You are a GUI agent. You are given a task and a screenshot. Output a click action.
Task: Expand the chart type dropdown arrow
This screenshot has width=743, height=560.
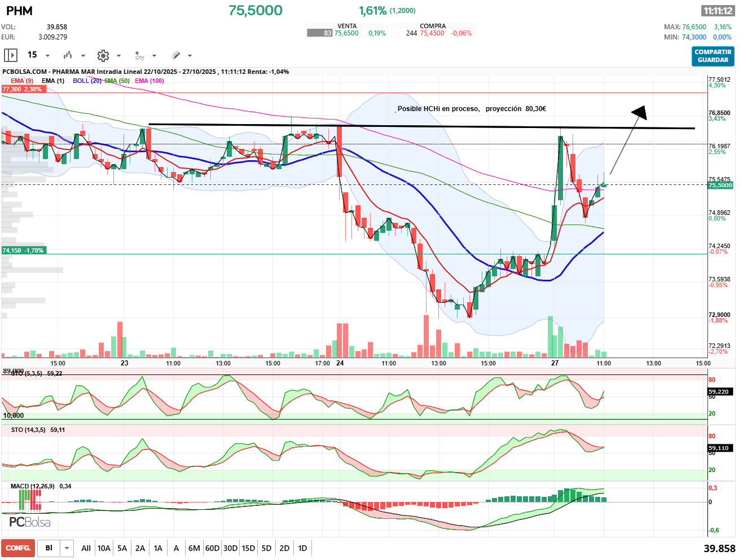coord(83,56)
